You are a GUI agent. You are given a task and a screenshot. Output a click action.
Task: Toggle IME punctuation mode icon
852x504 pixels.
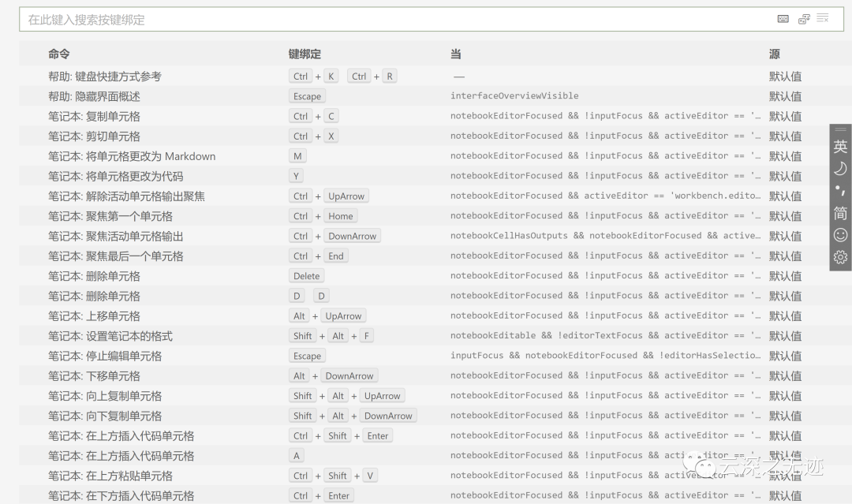(x=840, y=191)
